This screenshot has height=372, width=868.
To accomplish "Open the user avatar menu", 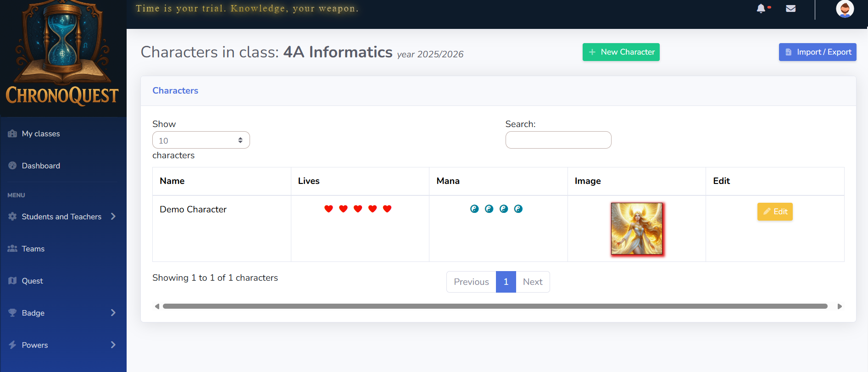I will [845, 9].
